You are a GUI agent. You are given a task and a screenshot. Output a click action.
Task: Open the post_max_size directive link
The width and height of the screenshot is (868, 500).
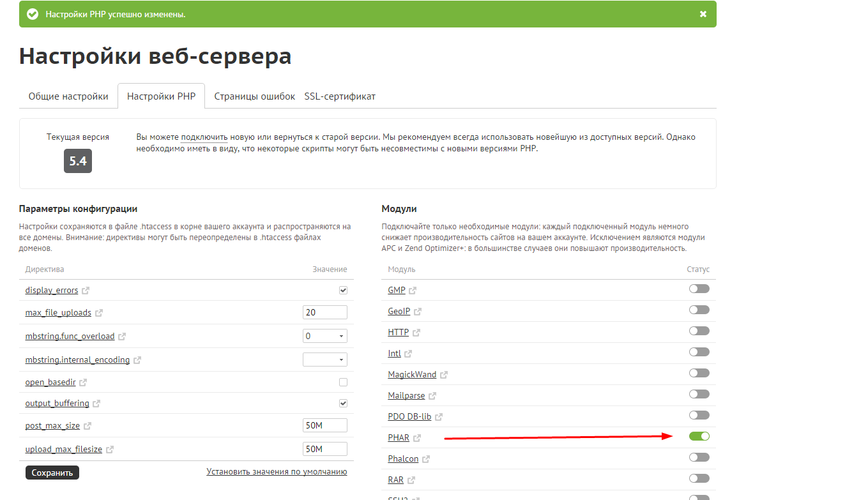pyautogui.click(x=53, y=425)
